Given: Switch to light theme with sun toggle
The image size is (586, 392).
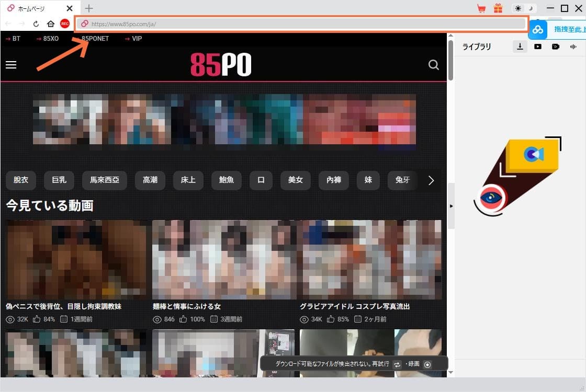Looking at the screenshot, I should [518, 8].
